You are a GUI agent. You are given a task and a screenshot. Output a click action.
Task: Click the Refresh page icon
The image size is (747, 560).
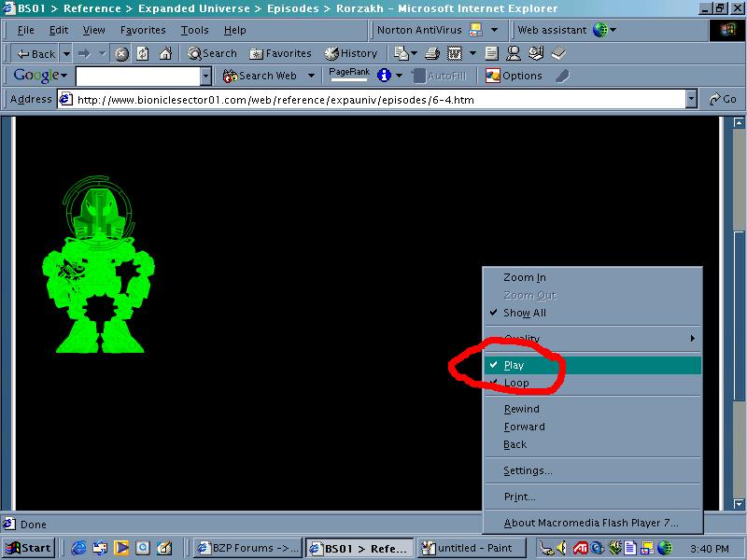click(x=143, y=54)
